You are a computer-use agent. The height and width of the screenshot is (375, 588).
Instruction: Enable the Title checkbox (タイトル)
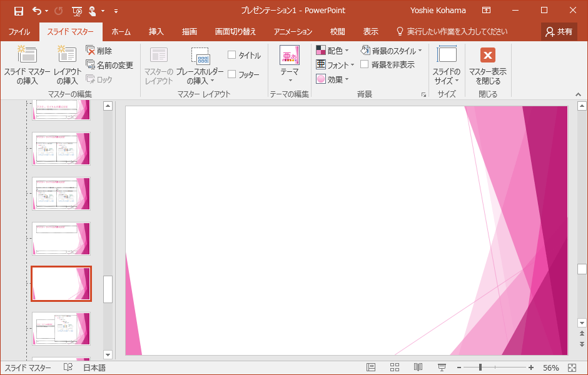(231, 55)
